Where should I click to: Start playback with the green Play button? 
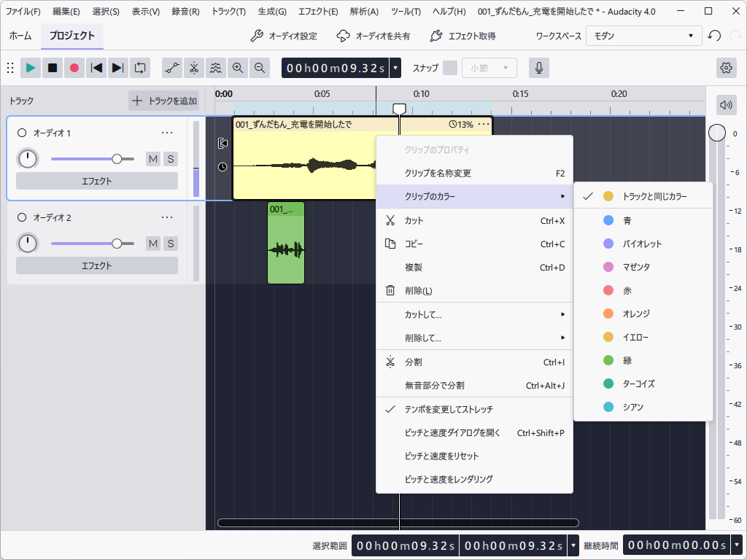coord(31,68)
